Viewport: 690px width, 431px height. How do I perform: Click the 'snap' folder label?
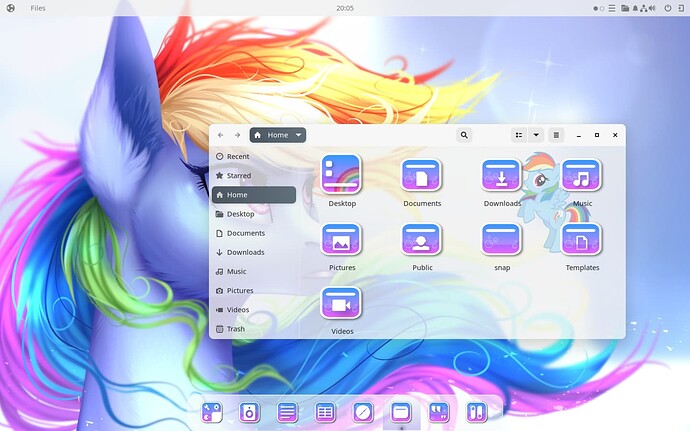coord(502,268)
